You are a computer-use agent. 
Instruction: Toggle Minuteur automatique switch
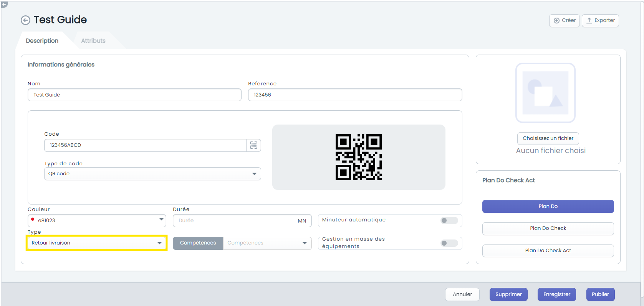[449, 221]
